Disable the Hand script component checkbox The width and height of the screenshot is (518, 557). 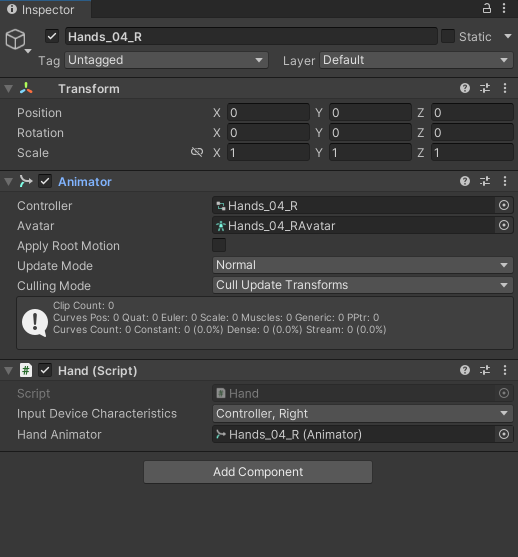[45, 370]
